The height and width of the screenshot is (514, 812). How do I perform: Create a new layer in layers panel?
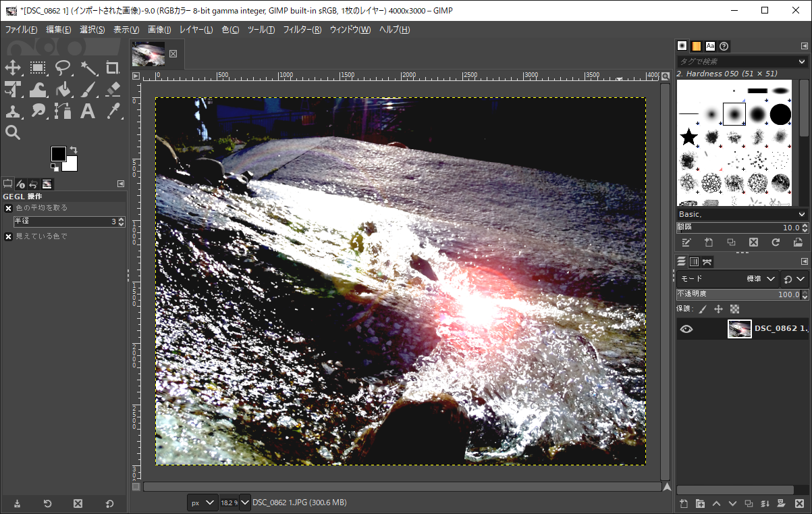(684, 504)
